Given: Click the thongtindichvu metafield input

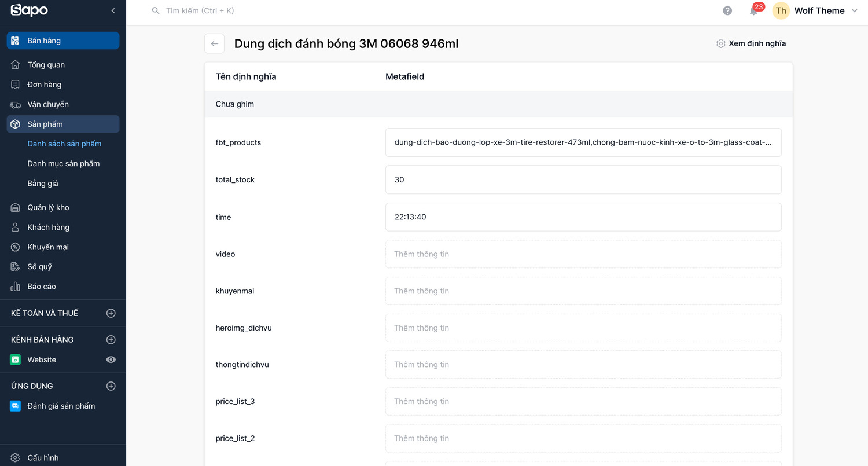Looking at the screenshot, I should point(583,365).
